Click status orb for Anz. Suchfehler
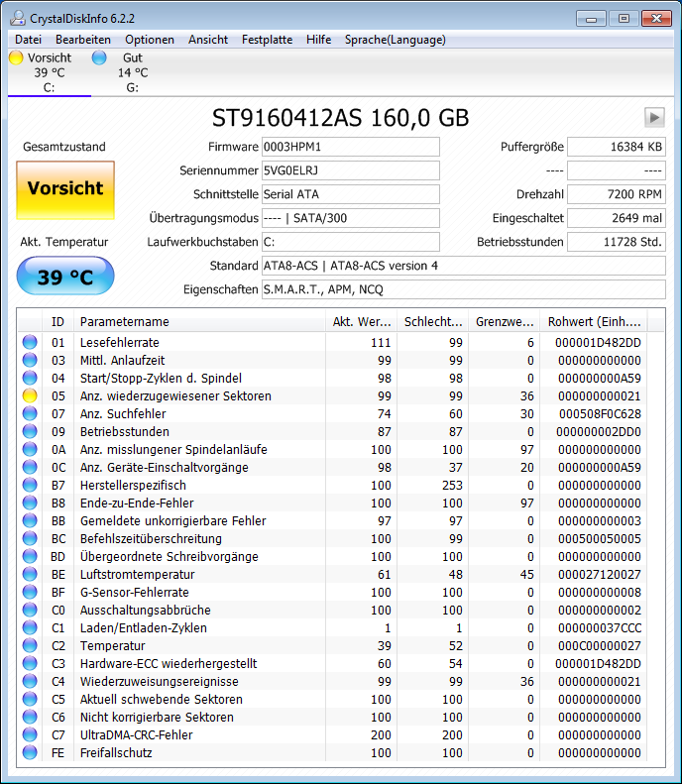This screenshot has width=682, height=784. (30, 413)
